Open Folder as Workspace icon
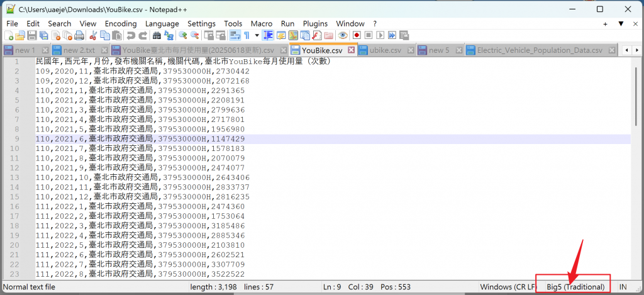This screenshot has width=644, height=295. pyautogui.click(x=328, y=35)
